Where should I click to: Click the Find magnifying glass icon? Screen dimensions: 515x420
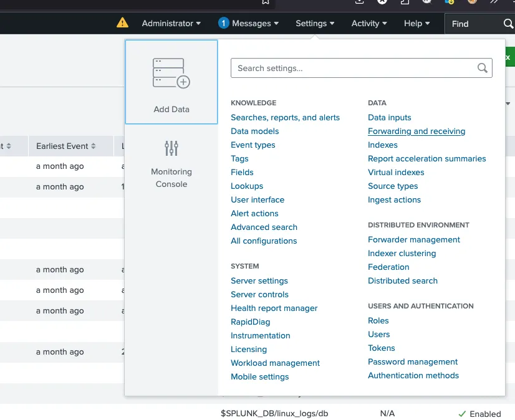coord(508,24)
